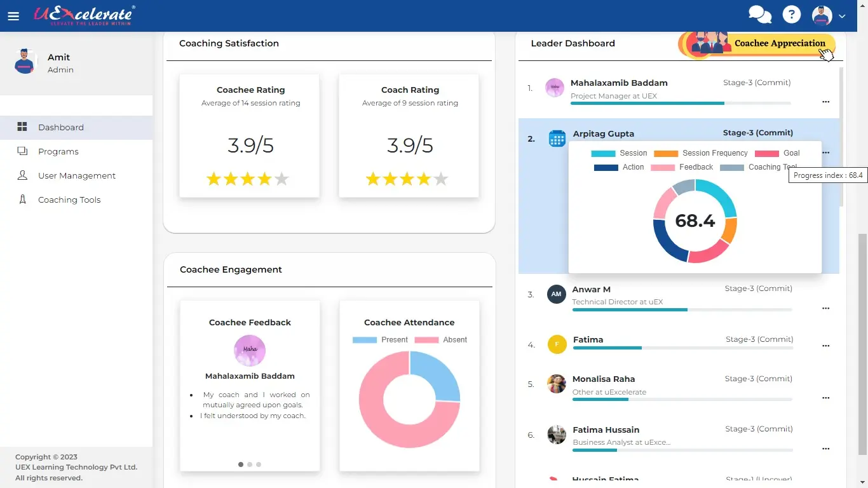Click the Coachee Appreciation button

click(779, 43)
